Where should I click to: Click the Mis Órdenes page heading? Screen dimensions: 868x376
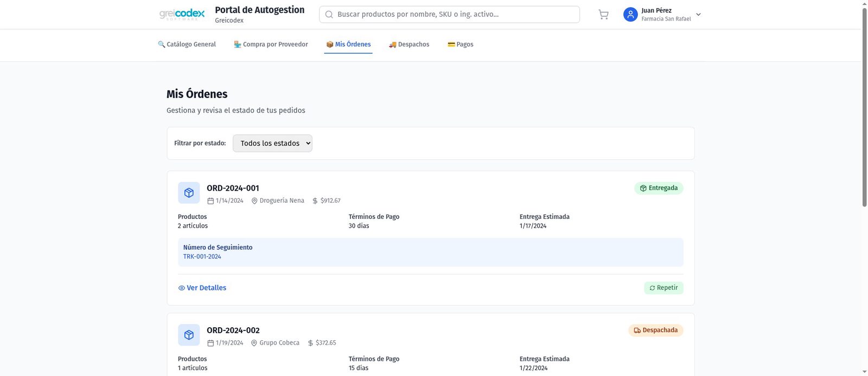(197, 94)
